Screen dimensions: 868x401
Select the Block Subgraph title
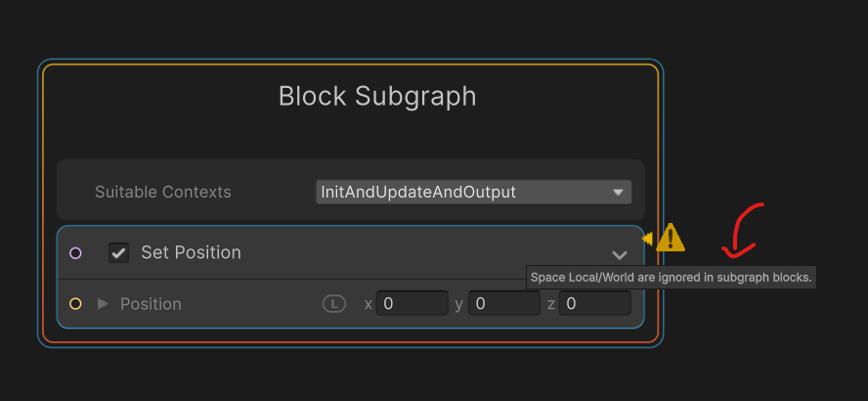[x=377, y=96]
